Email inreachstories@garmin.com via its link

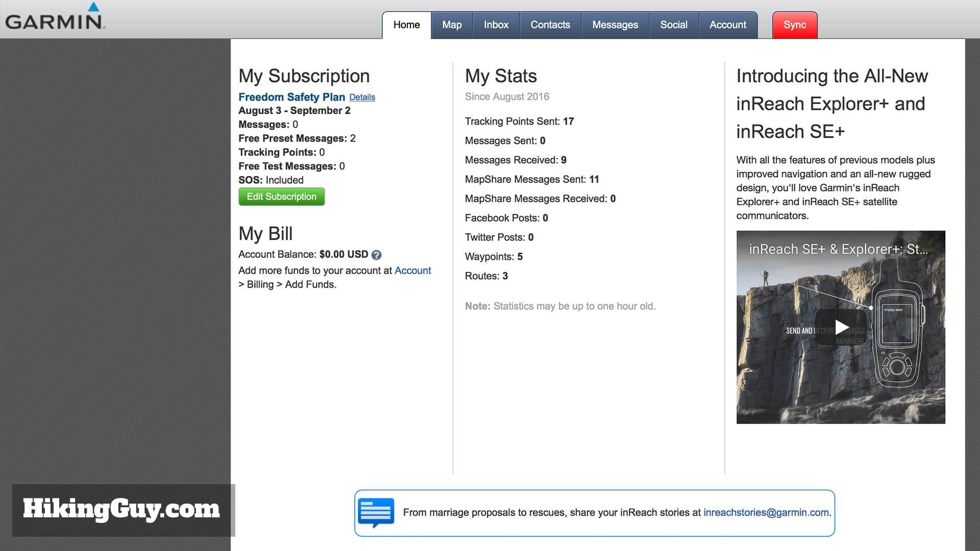[x=765, y=513]
